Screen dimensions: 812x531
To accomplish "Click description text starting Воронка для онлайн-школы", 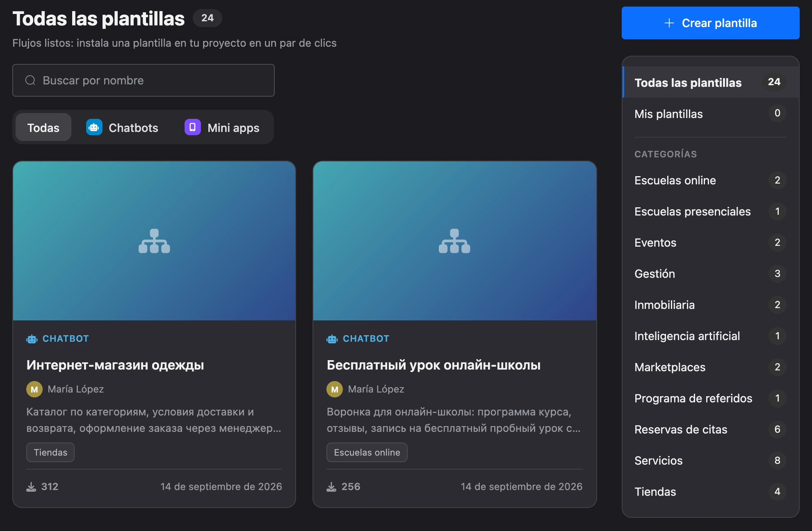I will (x=454, y=420).
